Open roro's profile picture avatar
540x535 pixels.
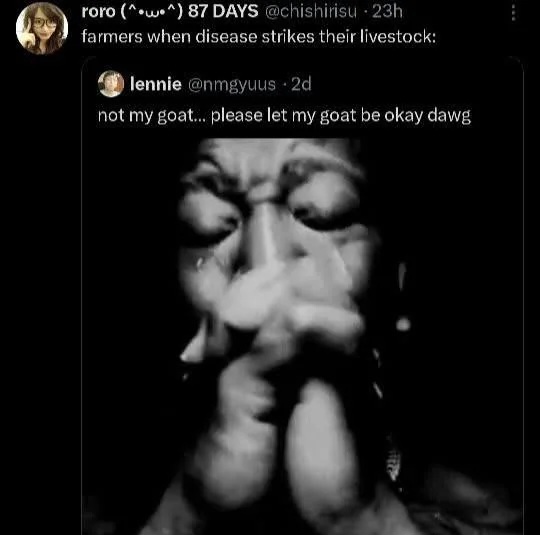tap(42, 28)
